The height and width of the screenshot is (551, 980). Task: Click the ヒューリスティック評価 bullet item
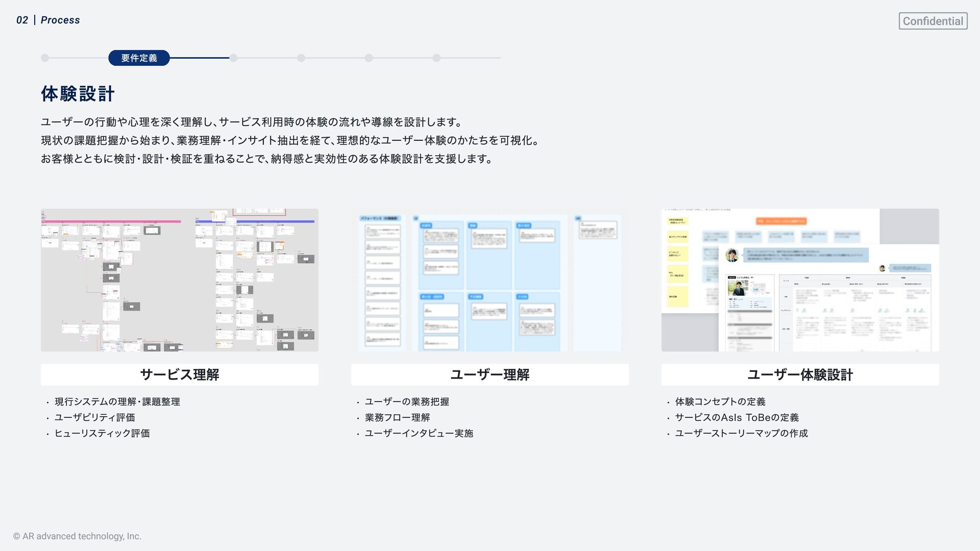point(102,433)
